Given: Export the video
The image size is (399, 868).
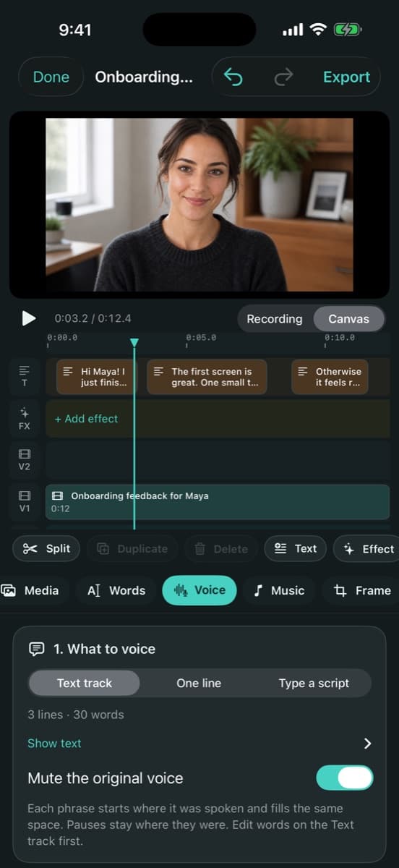Looking at the screenshot, I should point(346,77).
